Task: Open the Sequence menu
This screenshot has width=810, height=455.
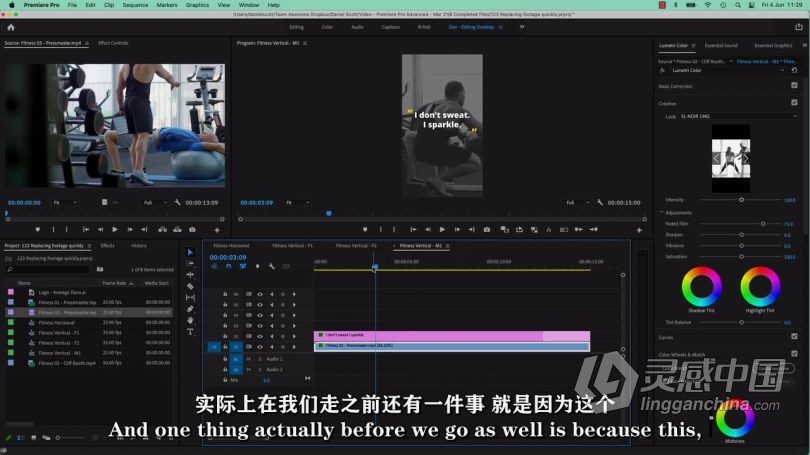Action: tap(135, 5)
